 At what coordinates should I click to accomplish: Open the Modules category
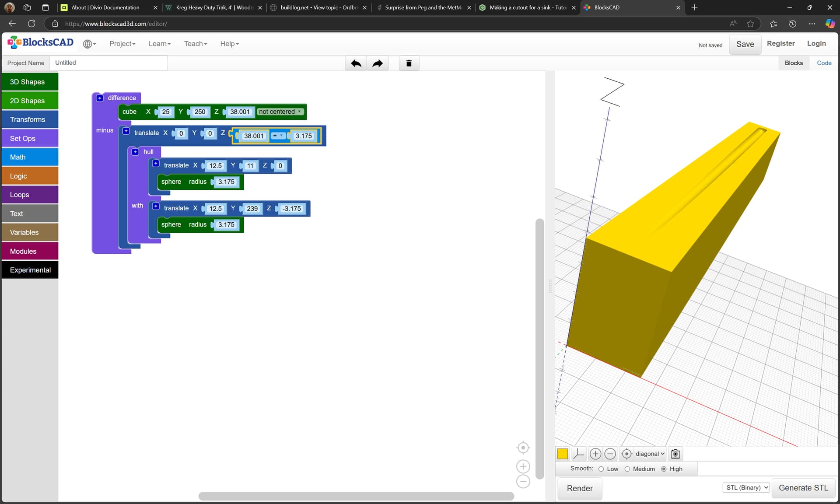[x=30, y=251]
